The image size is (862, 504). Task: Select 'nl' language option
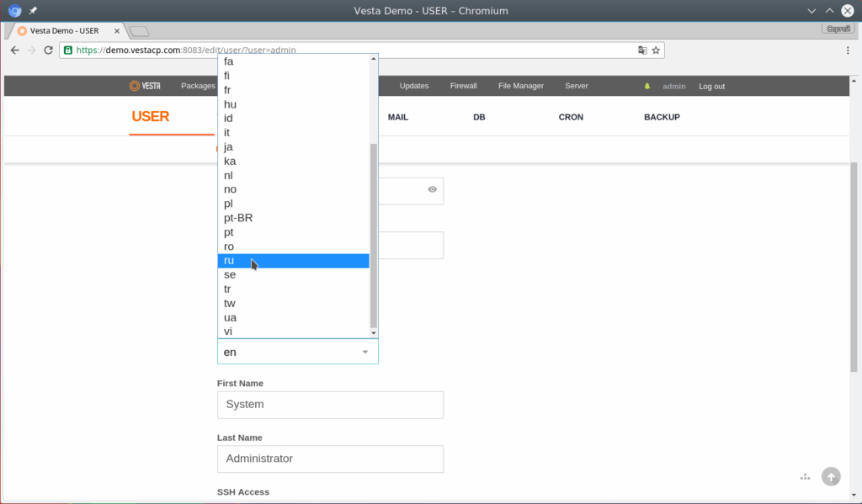pos(294,175)
